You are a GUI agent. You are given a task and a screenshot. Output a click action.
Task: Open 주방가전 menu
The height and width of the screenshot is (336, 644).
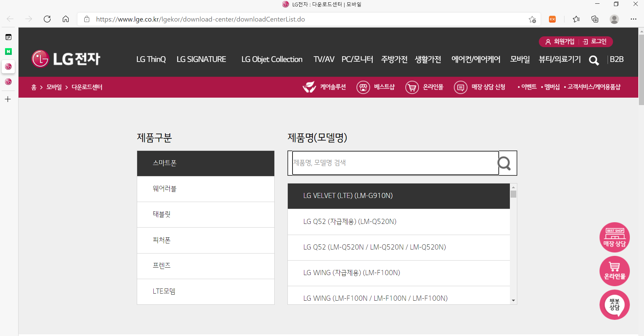394,59
